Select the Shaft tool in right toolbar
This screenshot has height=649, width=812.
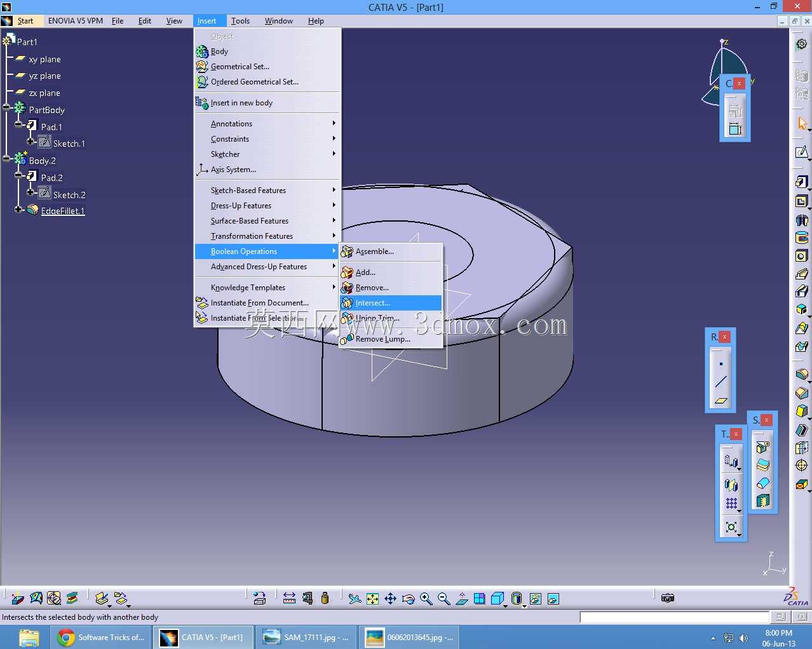(802, 220)
